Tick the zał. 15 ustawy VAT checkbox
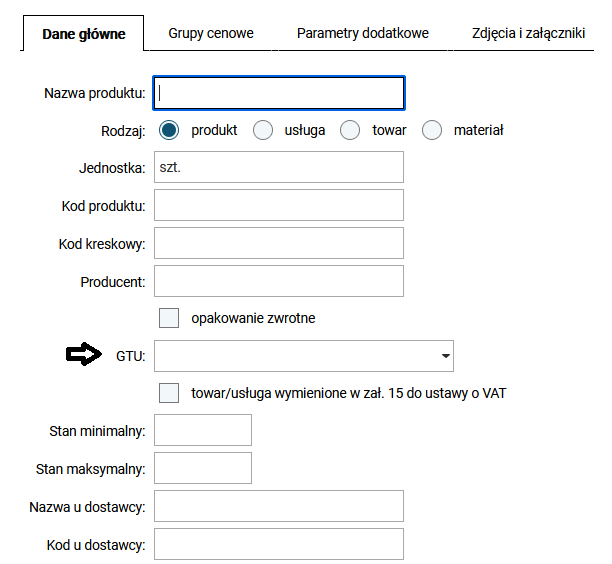 (x=169, y=393)
